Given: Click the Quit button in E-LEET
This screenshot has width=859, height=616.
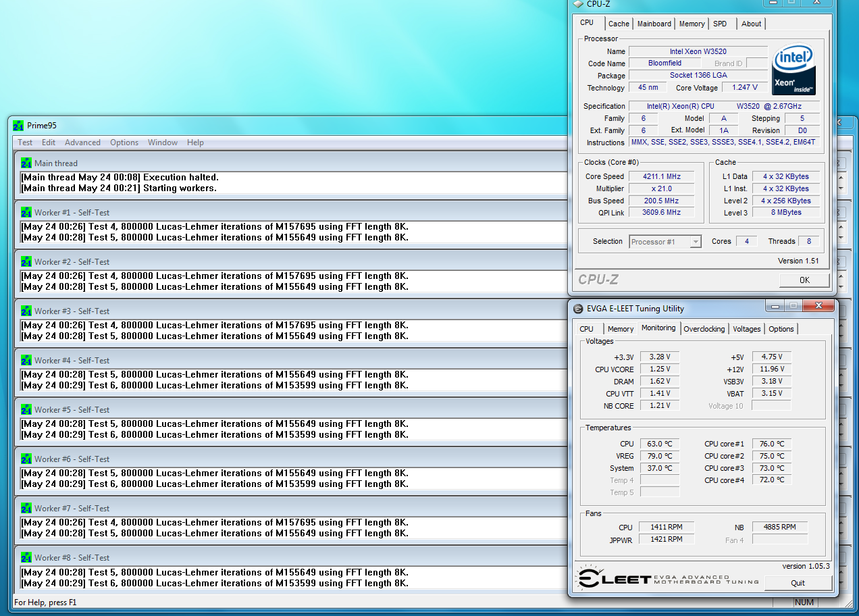Looking at the screenshot, I should click(x=798, y=583).
